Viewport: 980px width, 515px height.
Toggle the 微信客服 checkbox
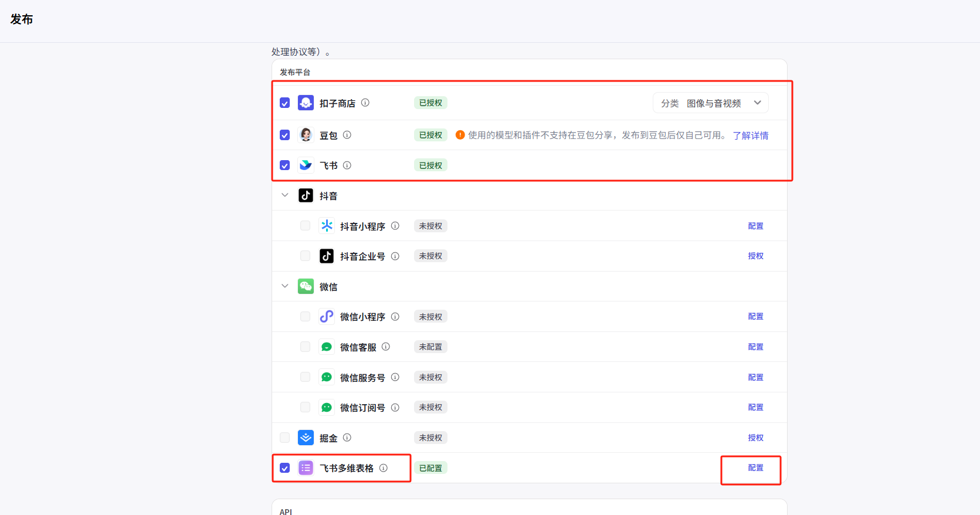pyautogui.click(x=306, y=347)
